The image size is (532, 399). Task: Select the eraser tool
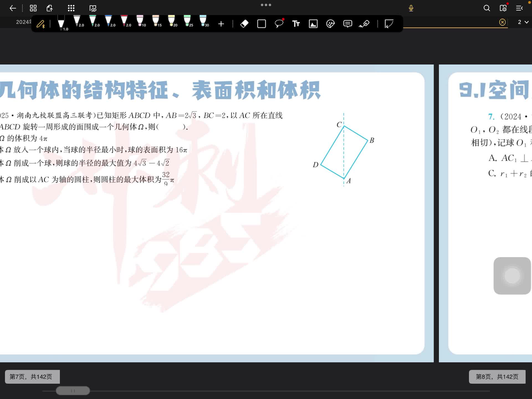[x=244, y=24]
